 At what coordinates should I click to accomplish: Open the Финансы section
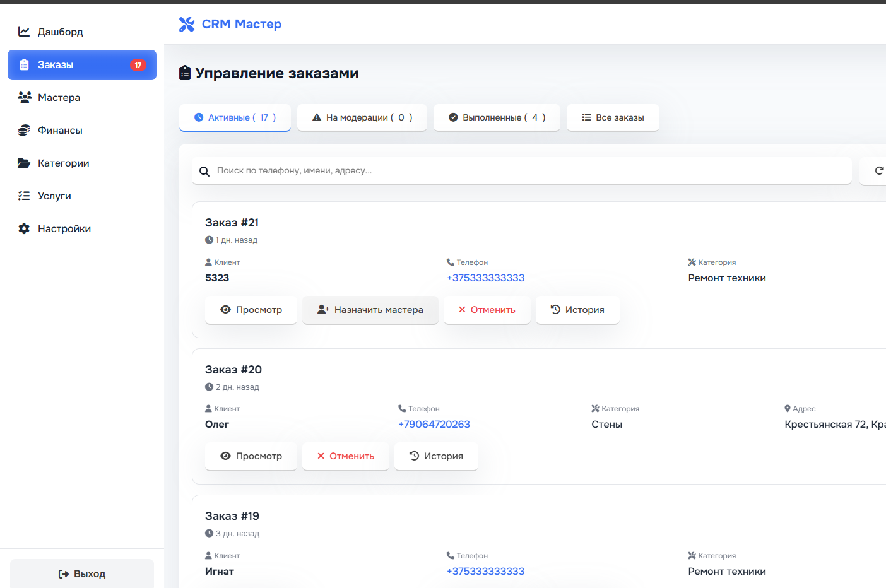click(x=82, y=130)
